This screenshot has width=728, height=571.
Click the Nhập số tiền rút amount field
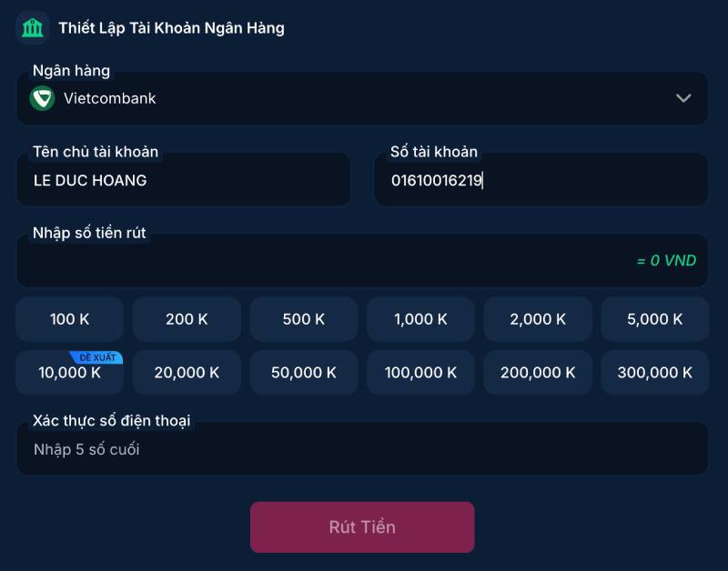pyautogui.click(x=362, y=261)
